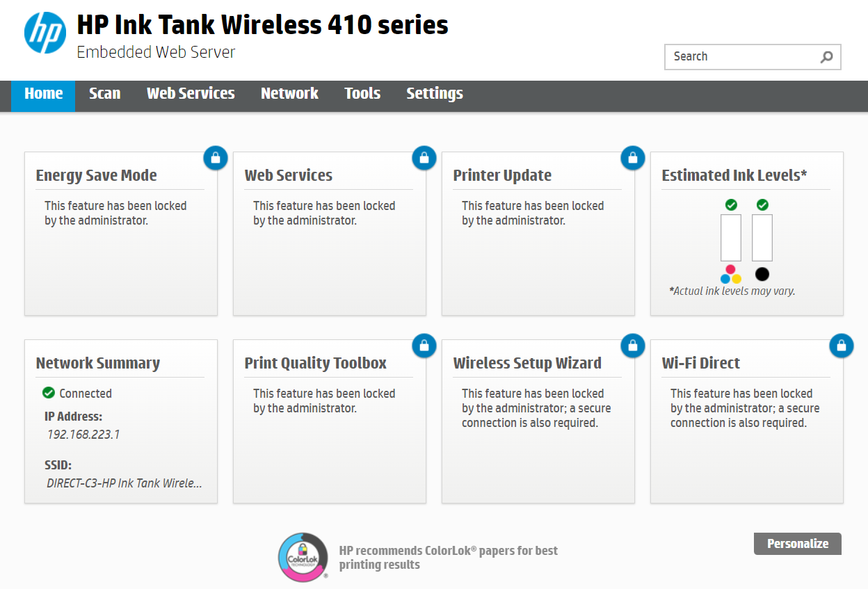
Task: Click the tri-color ink cartridge dots
Action: 731,274
